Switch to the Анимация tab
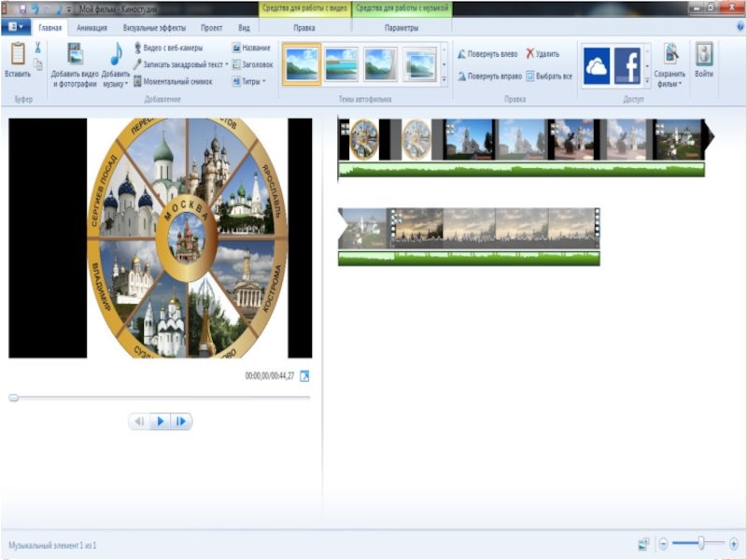Viewport: 747px width, 560px height. [x=92, y=28]
